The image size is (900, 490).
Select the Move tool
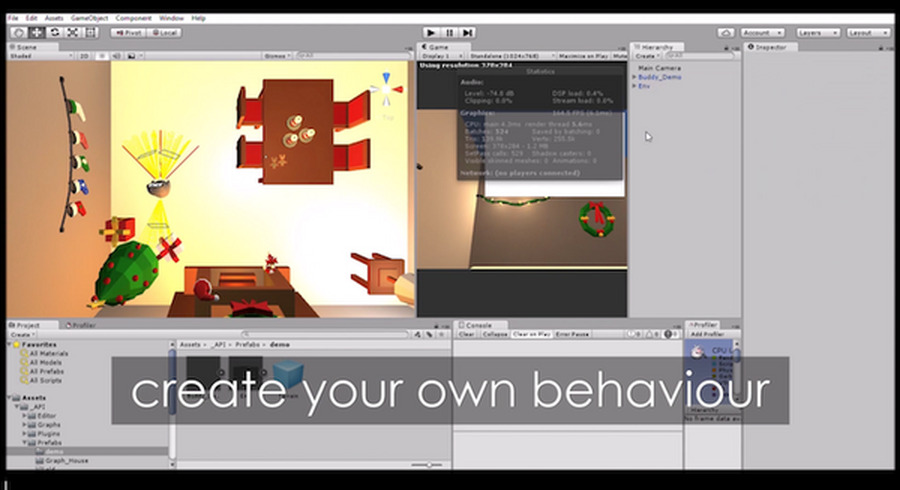pyautogui.click(x=37, y=33)
